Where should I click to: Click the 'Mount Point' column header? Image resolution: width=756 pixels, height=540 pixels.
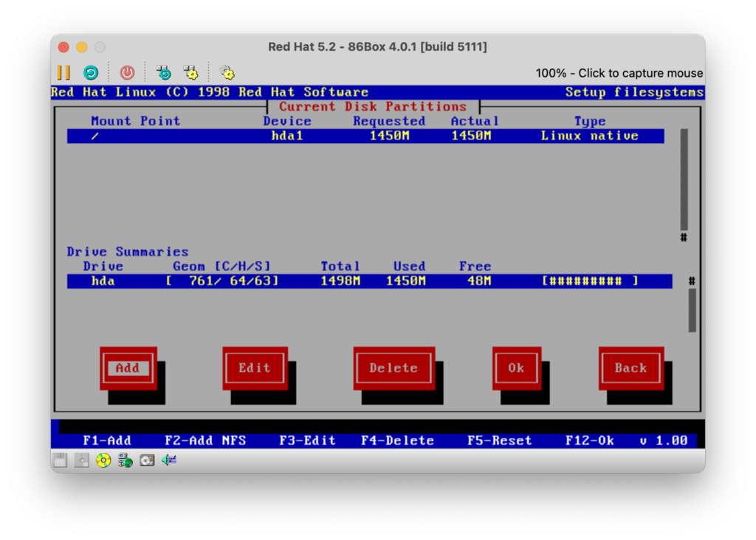136,121
